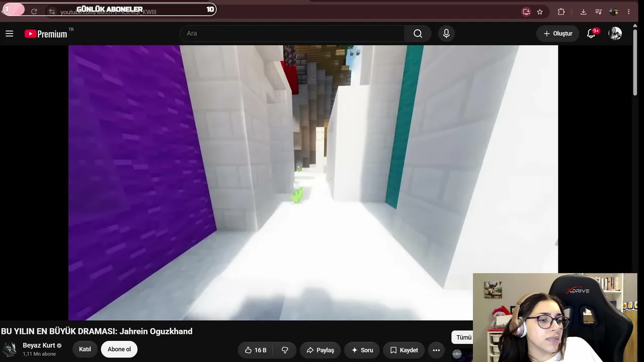
Task: Like the video with 16 B likes
Action: click(256, 350)
